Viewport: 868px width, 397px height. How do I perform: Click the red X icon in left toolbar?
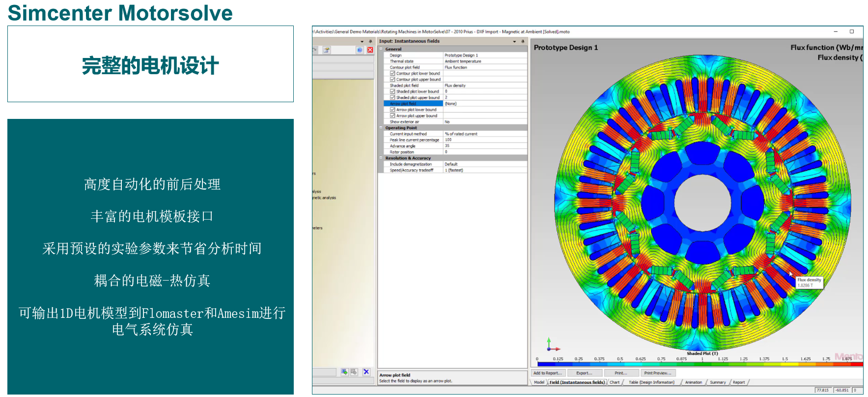click(x=370, y=50)
